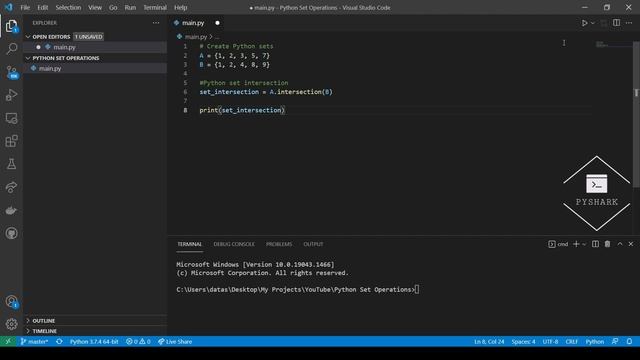The height and width of the screenshot is (360, 640).
Task: Change indentation via Spaces: 4
Action: (x=523, y=342)
